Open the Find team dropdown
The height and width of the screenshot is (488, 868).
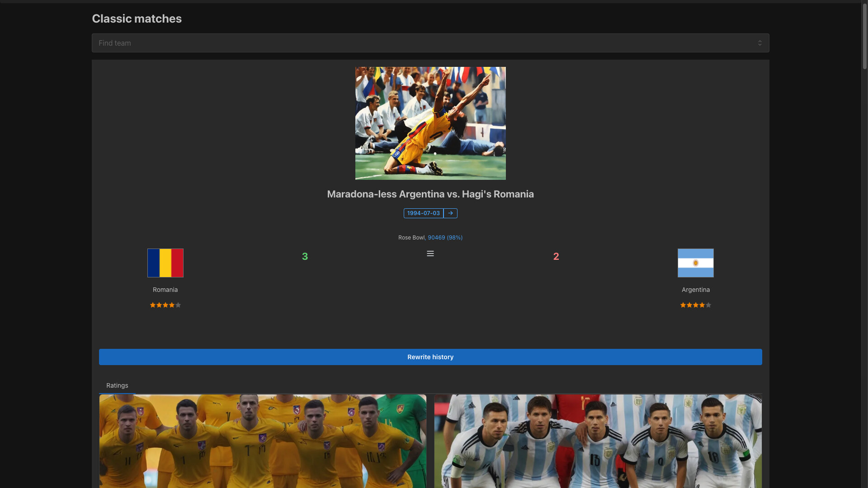(430, 43)
